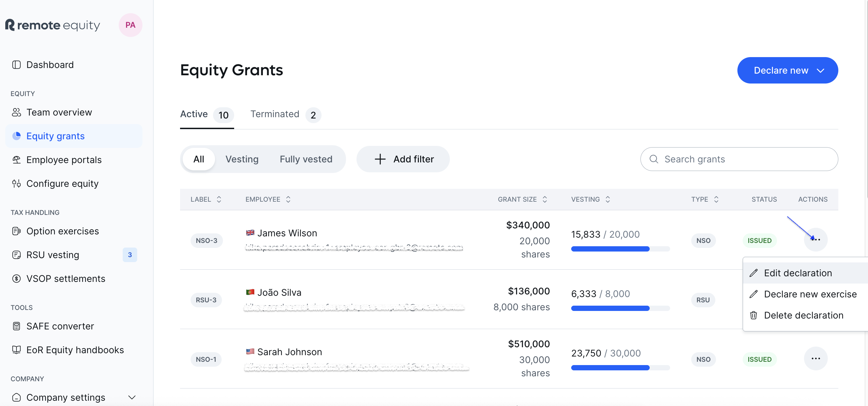Open the Employee portals icon
This screenshot has height=406, width=868.
click(x=16, y=160)
